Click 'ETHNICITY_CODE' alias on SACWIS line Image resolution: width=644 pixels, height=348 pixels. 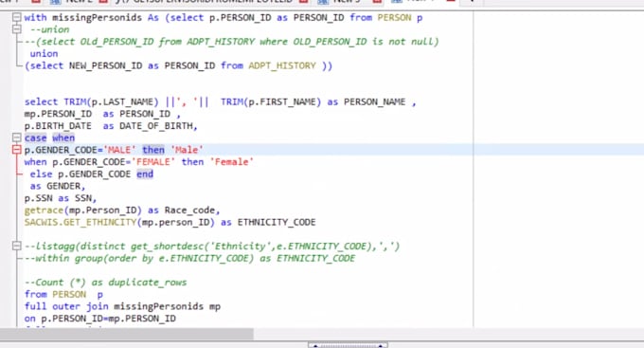(x=277, y=222)
